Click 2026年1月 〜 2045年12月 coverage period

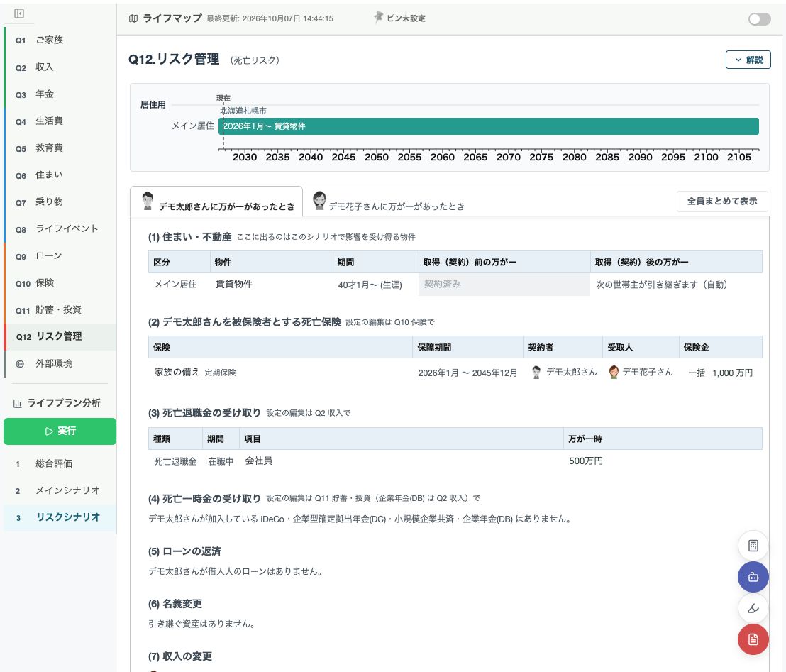(x=467, y=373)
